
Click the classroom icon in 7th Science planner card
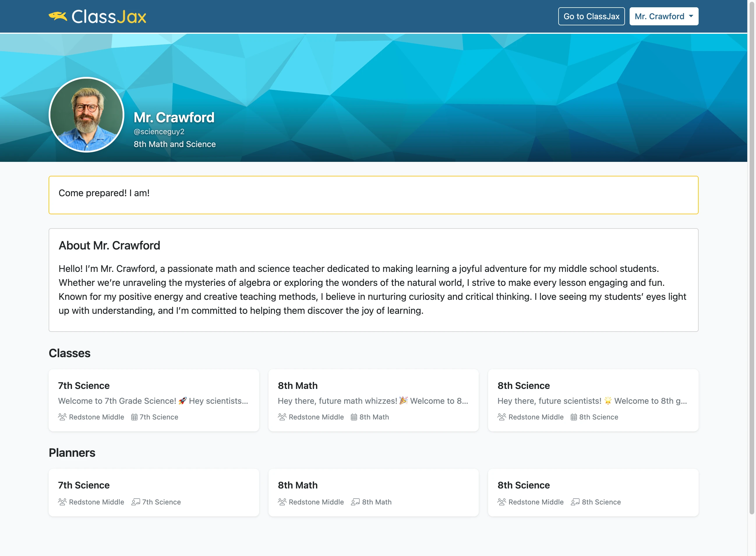(x=136, y=502)
